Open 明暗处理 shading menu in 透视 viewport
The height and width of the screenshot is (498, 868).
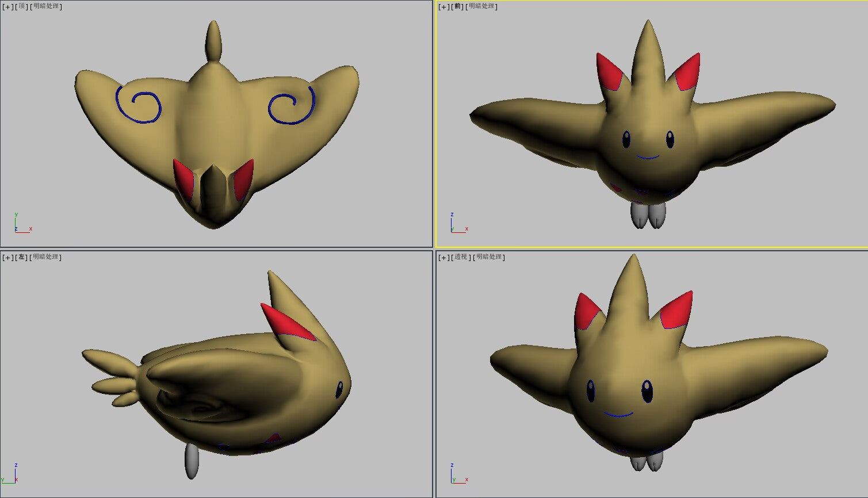click(490, 257)
